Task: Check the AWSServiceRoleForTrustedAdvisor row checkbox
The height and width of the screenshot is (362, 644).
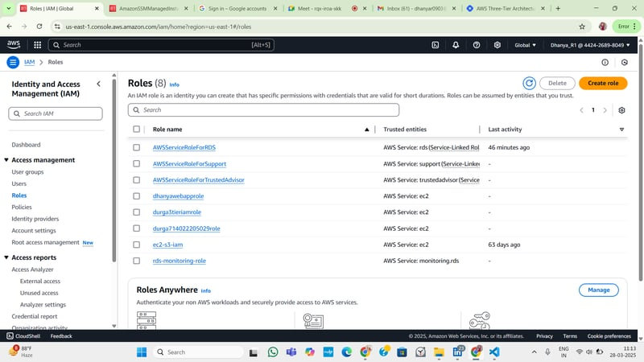Action: (136, 179)
